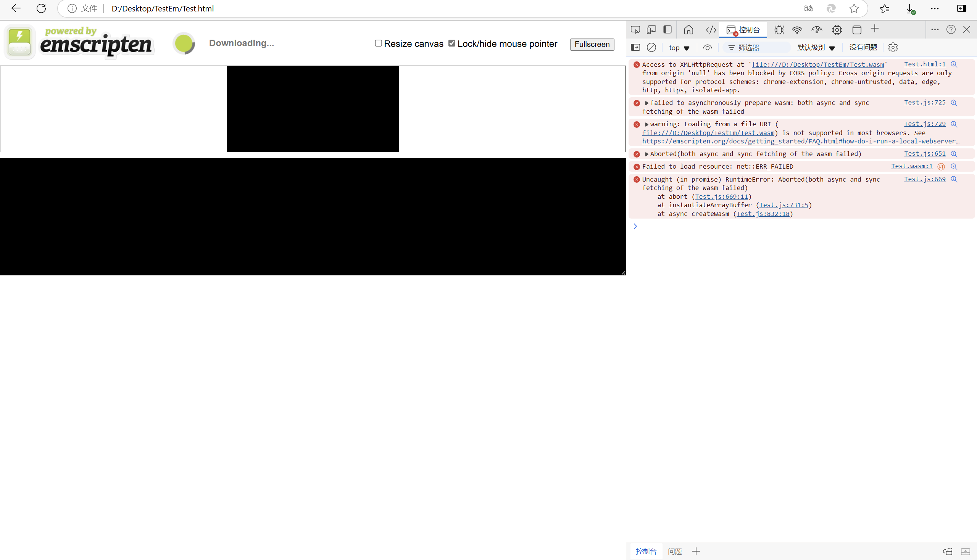This screenshot has height=560, width=977.
Task: Open the top context dropdown
Action: pyautogui.click(x=679, y=48)
